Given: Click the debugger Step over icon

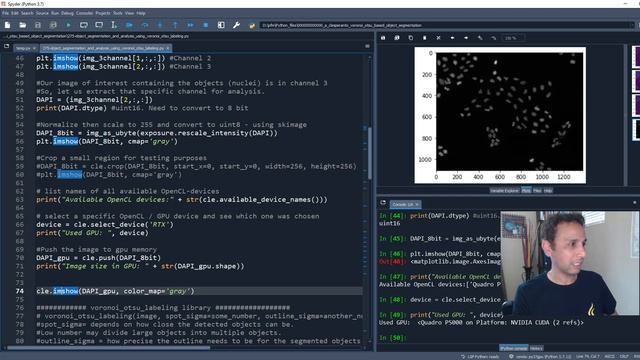Looking at the screenshot, I should (145, 25).
